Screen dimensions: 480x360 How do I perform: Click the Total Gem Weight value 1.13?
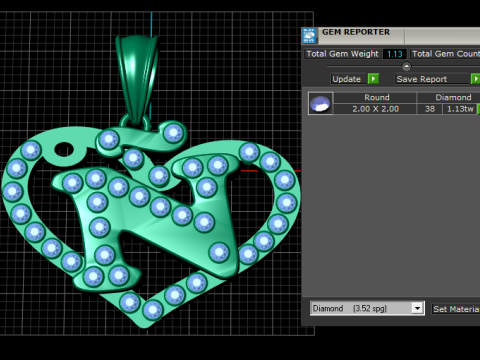coord(395,54)
